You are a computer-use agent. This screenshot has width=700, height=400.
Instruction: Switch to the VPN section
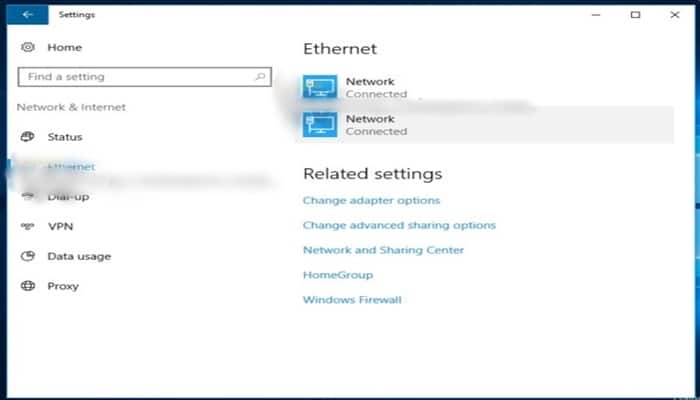coord(60,226)
